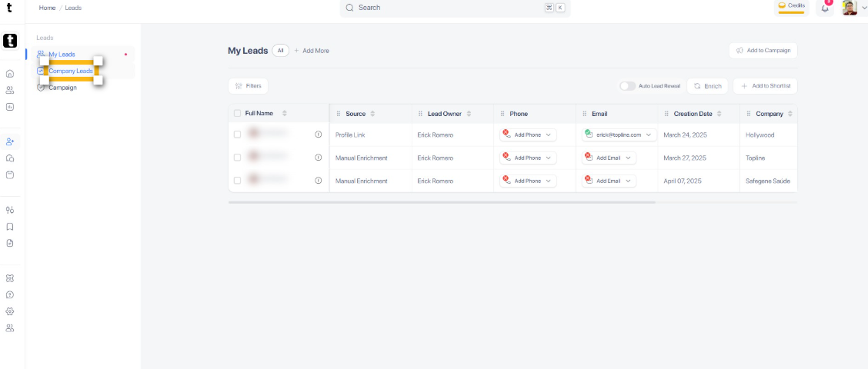The width and height of the screenshot is (868, 369).
Task: Expand Add Phone dropdown on Safegene Saúde row
Action: [x=528, y=181]
